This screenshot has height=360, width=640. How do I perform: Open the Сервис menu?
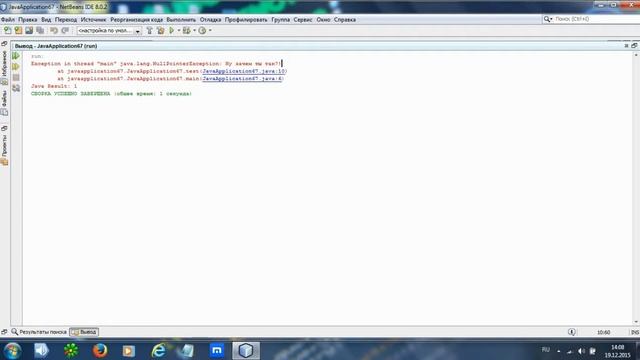click(303, 20)
